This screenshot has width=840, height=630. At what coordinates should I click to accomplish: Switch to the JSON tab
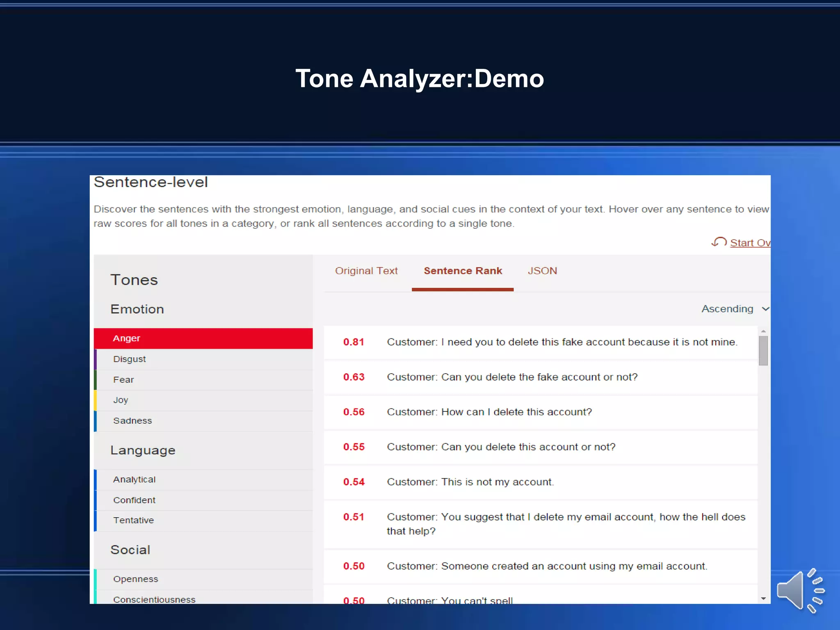point(542,271)
